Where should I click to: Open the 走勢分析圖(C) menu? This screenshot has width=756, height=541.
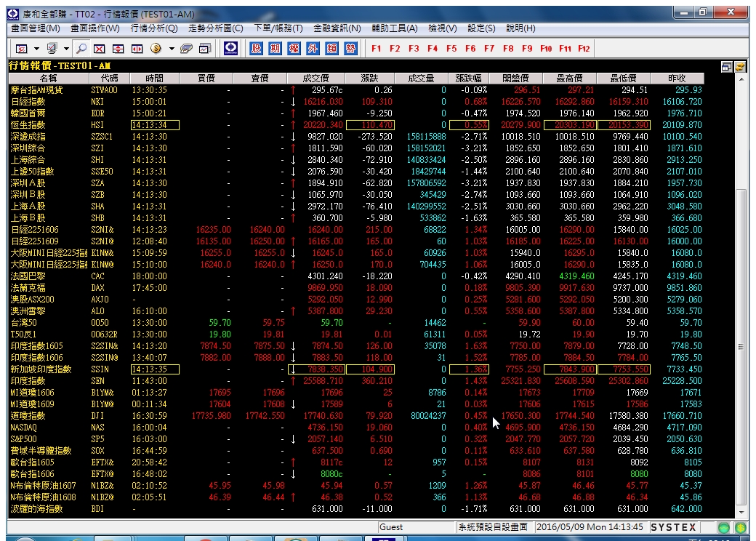point(216,28)
